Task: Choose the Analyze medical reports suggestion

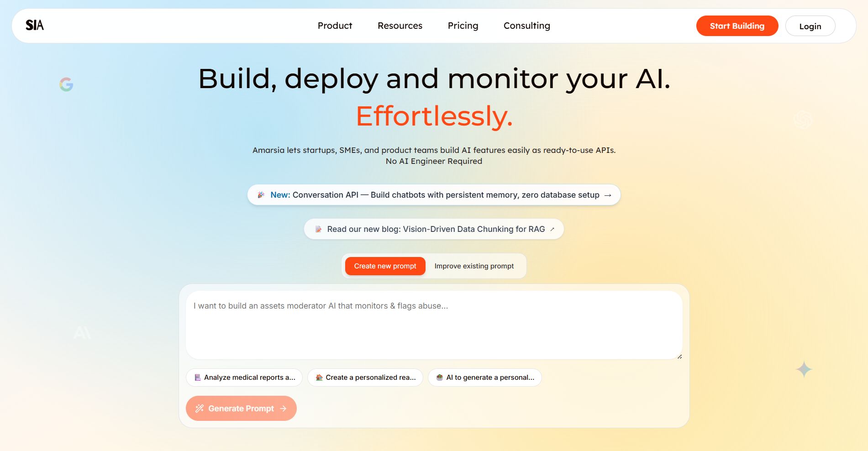Action: tap(244, 378)
